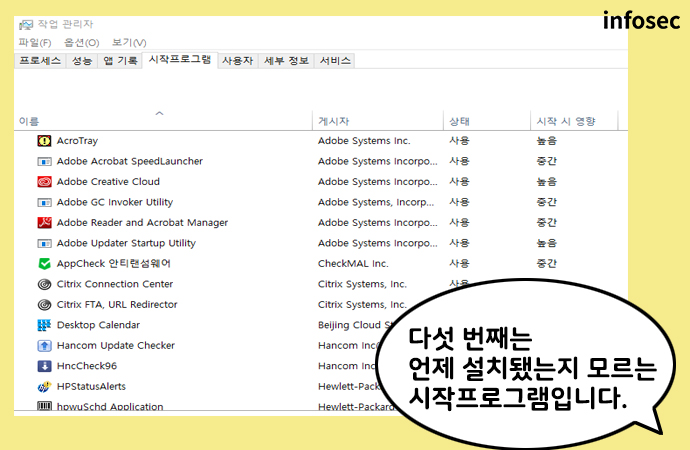The image size is (690, 450).
Task: Select the 시작프로그램 tab
Action: pos(180,59)
